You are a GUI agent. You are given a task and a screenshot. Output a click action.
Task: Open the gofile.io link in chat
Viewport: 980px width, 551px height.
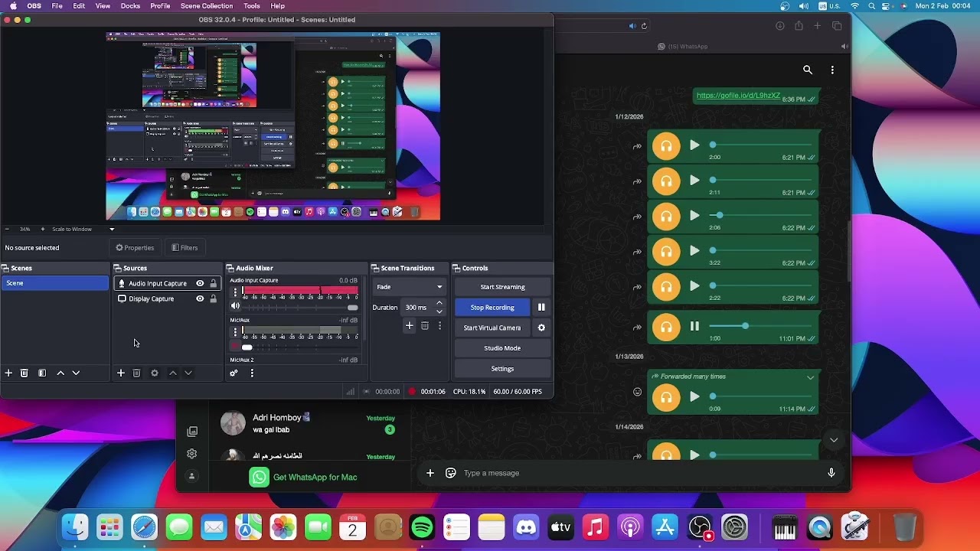click(x=738, y=96)
